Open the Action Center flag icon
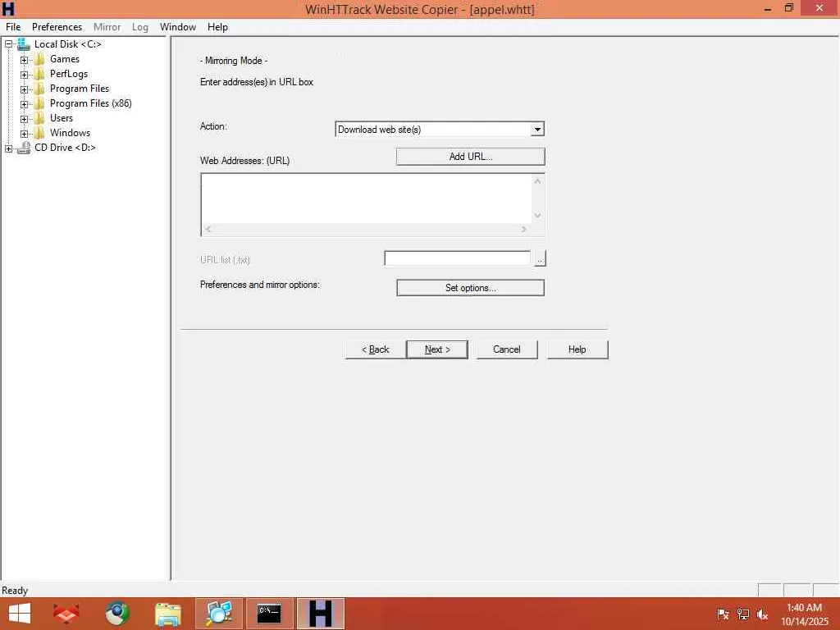Viewport: 840px width, 630px height. 723,614
